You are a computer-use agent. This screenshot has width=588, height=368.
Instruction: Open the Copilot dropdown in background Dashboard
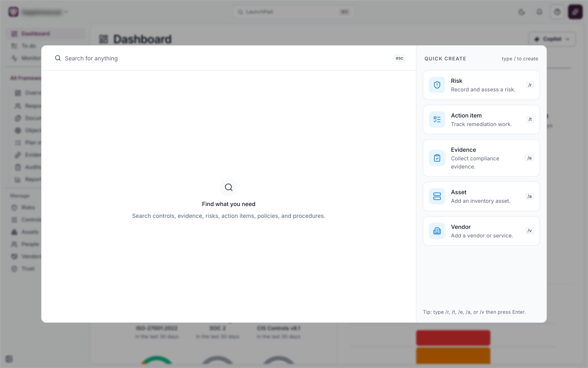pos(552,39)
